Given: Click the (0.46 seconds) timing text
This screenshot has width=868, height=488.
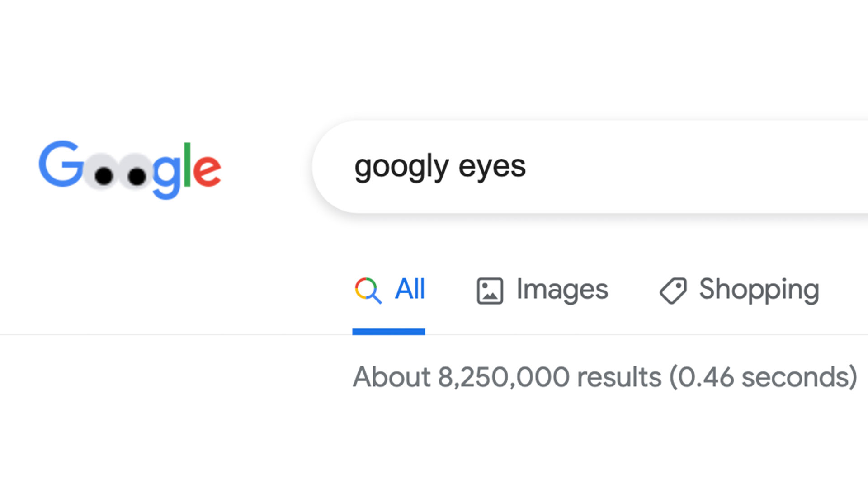Looking at the screenshot, I should (763, 377).
